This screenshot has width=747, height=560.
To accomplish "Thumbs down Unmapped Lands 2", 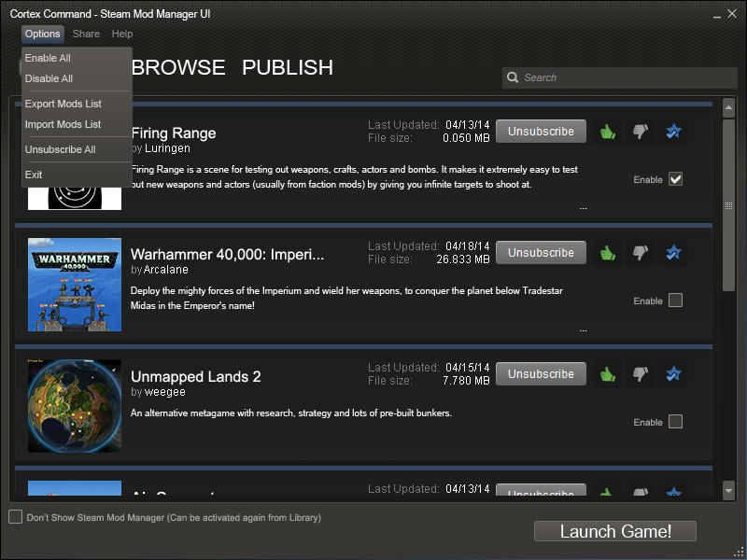I will (x=641, y=374).
